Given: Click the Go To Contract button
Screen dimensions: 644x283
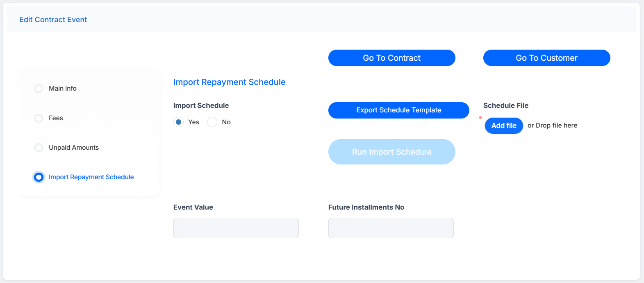Looking at the screenshot, I should (x=392, y=58).
